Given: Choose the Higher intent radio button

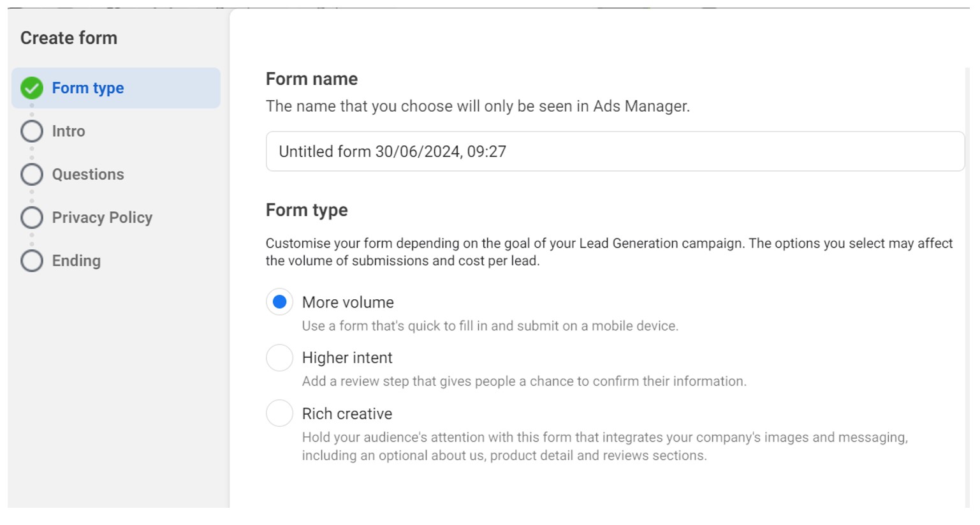Looking at the screenshot, I should (279, 358).
